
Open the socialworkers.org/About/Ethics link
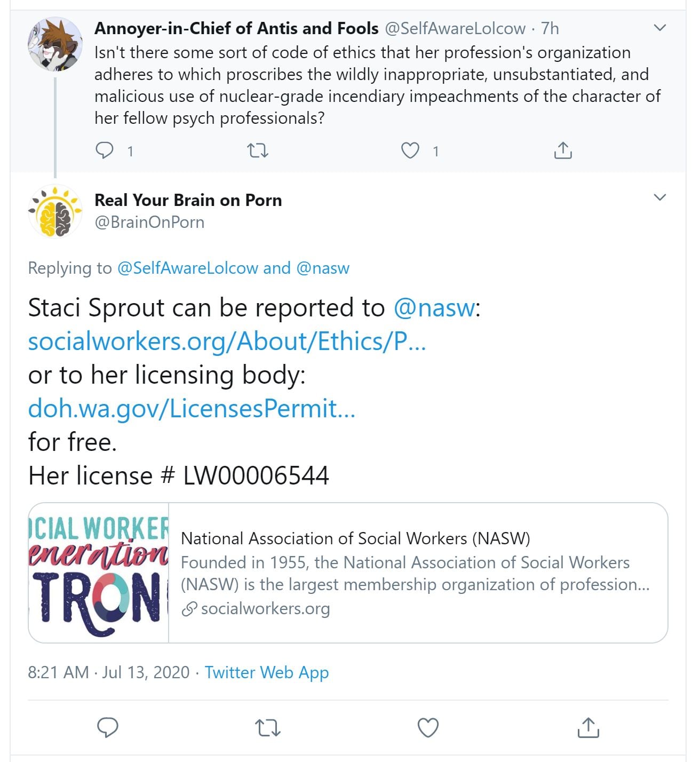coord(227,342)
